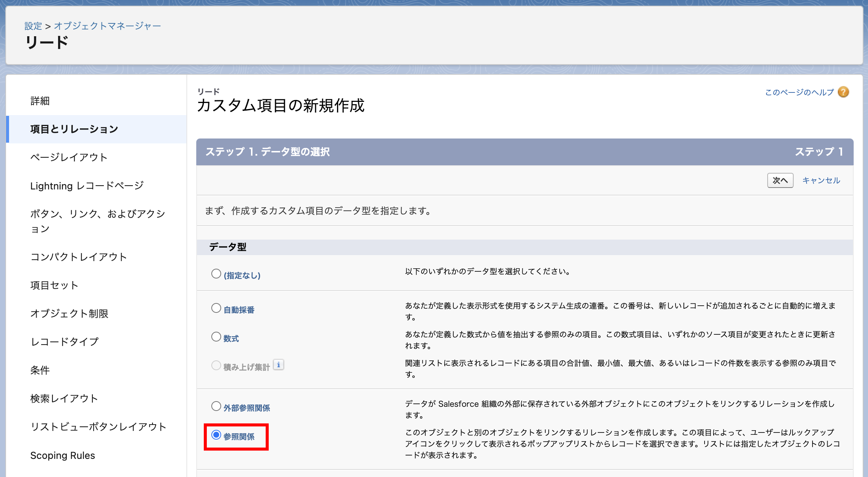868x477 pixels.
Task: Choose the 外部参照関係 radio option
Action: click(x=216, y=406)
